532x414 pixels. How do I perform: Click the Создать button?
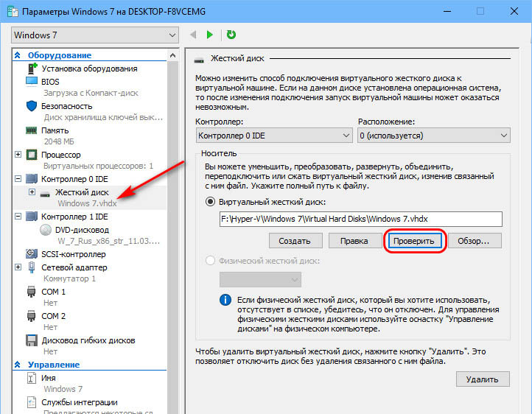tap(295, 241)
